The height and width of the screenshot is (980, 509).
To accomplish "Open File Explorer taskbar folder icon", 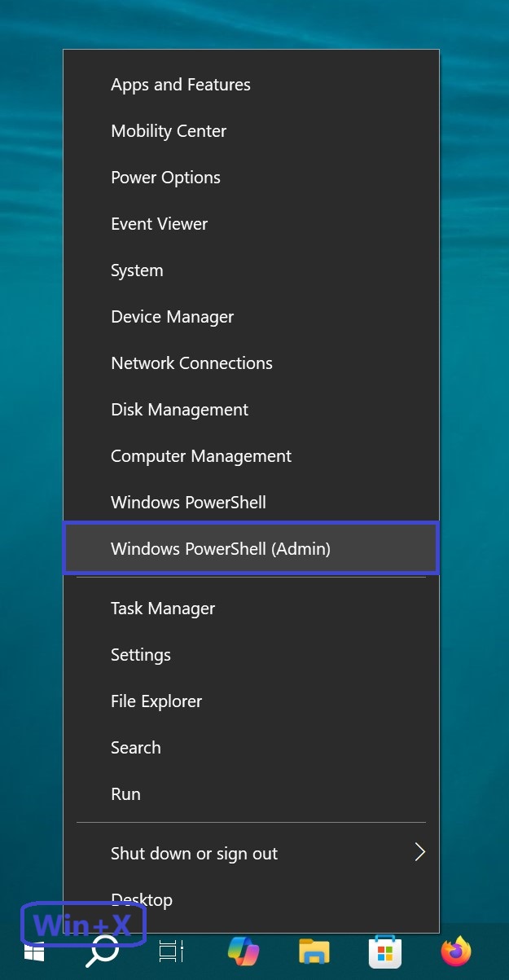I will [314, 951].
